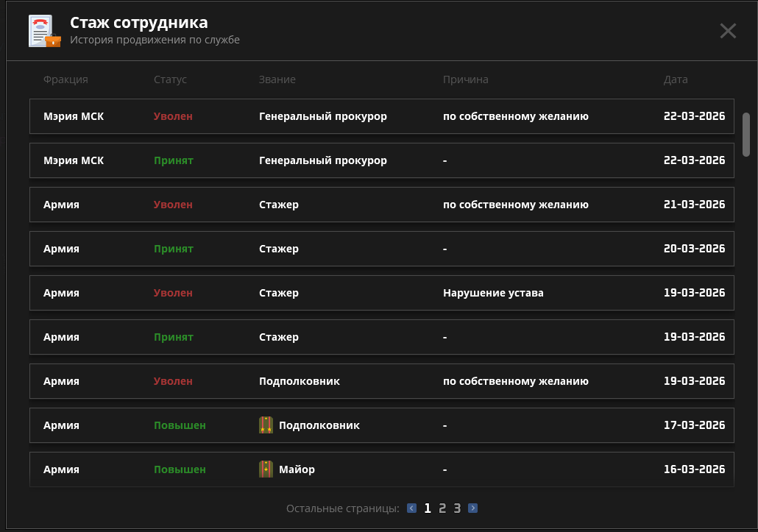Close the Стаж сотрудника window
Screen dimensions: 758x532
pos(727,31)
